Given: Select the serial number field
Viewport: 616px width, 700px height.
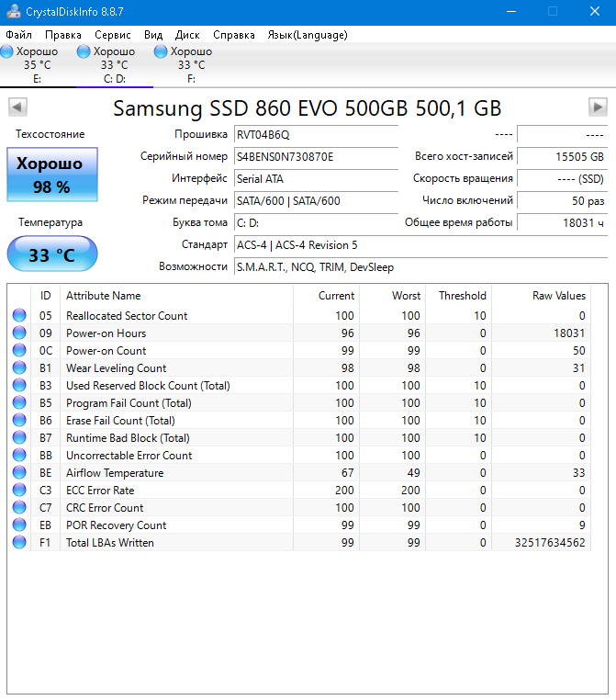Looking at the screenshot, I should tap(315, 156).
